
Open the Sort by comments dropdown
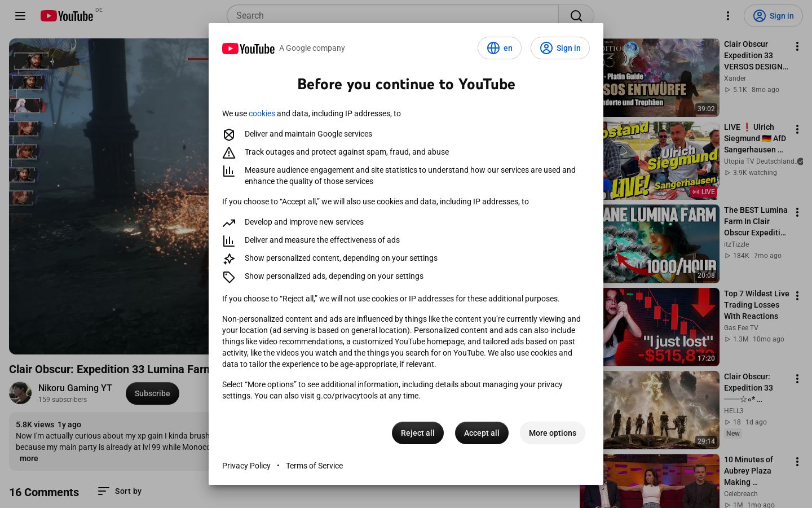120,491
